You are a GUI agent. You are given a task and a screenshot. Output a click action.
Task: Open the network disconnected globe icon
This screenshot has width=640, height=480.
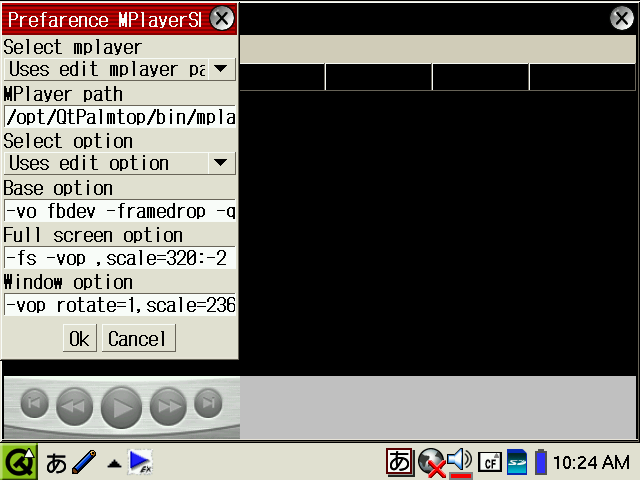click(431, 462)
